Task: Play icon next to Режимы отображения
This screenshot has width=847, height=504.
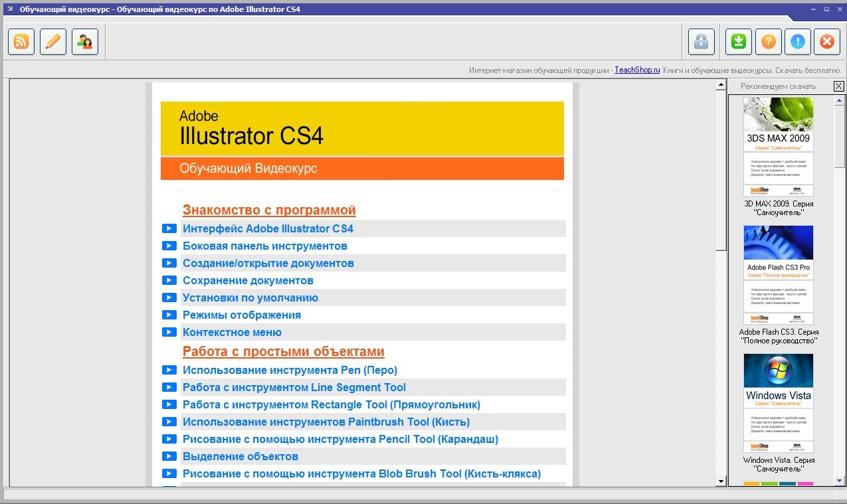Action: click(169, 315)
